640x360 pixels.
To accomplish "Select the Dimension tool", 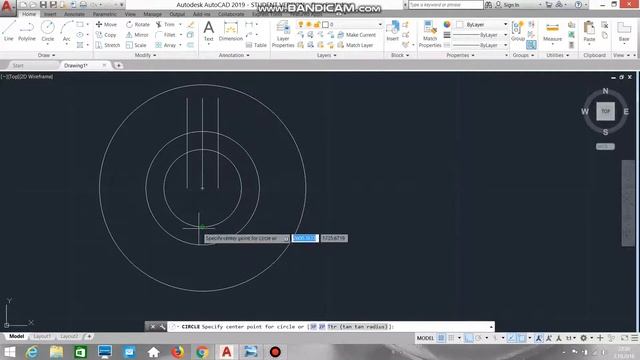I will coord(231,31).
